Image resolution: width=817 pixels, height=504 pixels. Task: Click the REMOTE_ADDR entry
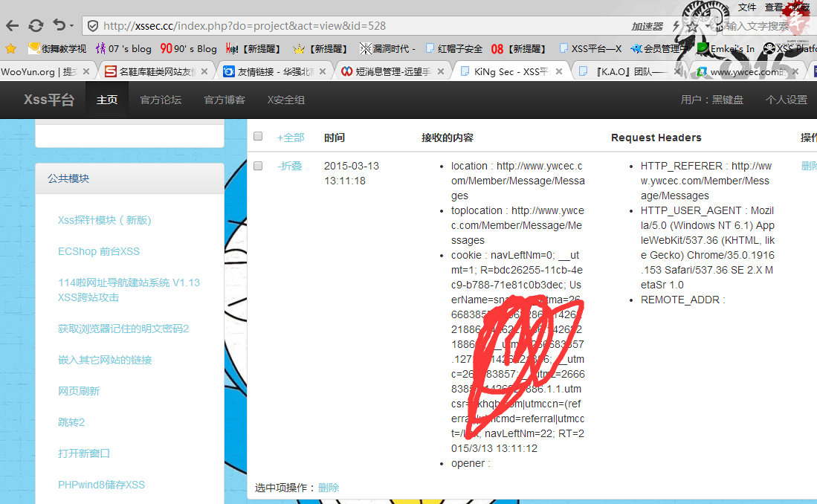[682, 300]
